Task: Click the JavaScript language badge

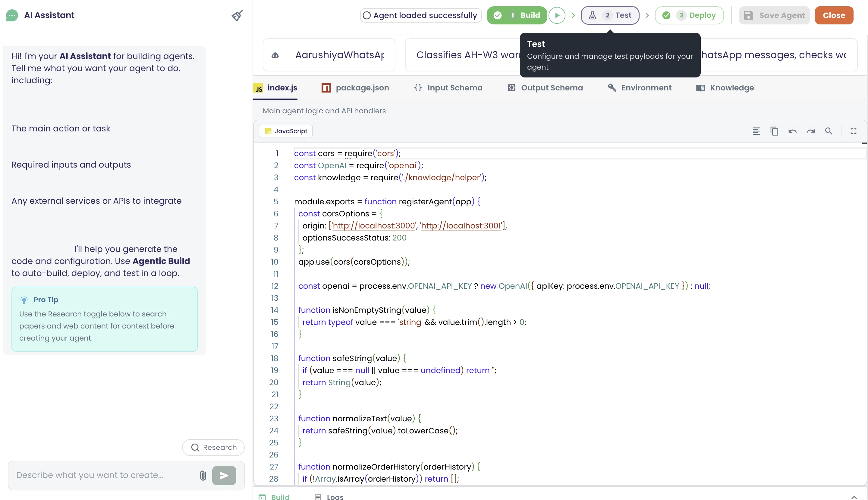Action: 286,131
